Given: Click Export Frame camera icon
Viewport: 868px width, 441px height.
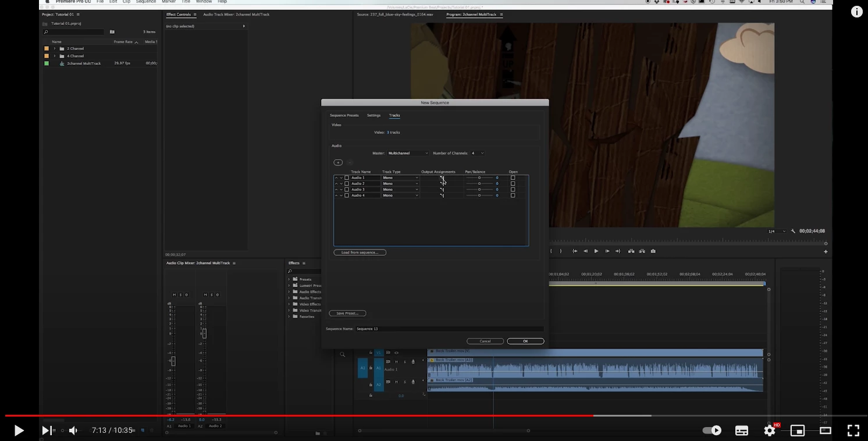Looking at the screenshot, I should [x=653, y=251].
